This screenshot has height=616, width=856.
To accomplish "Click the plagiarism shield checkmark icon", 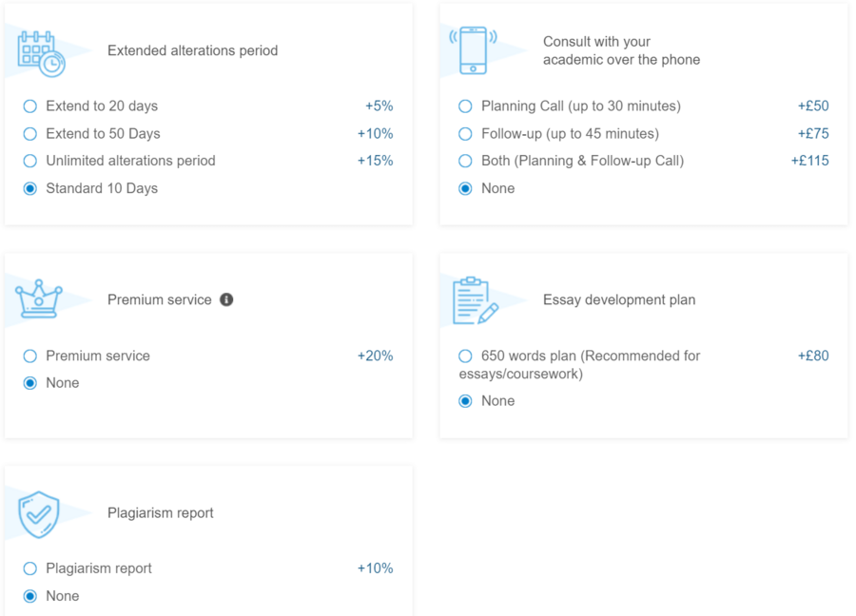I will pyautogui.click(x=39, y=514).
